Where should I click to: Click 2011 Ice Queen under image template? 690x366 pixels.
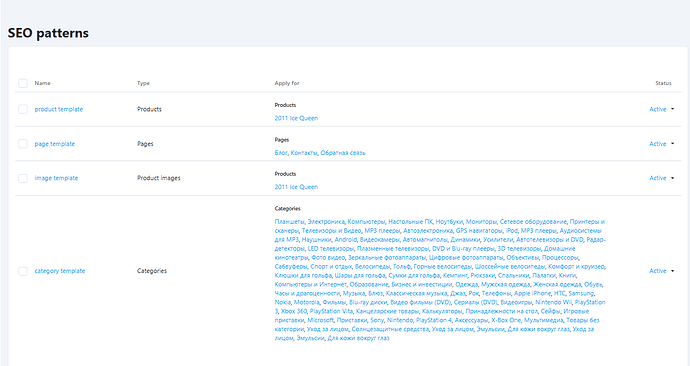pos(296,187)
